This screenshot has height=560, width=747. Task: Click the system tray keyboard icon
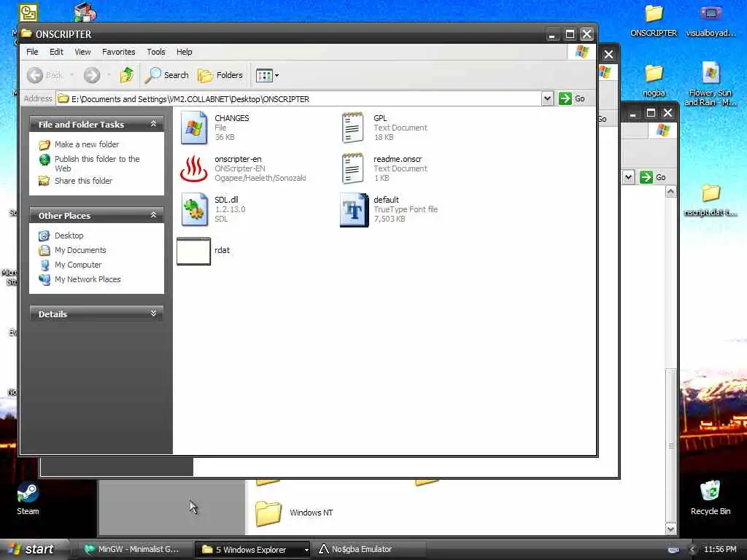(673, 550)
